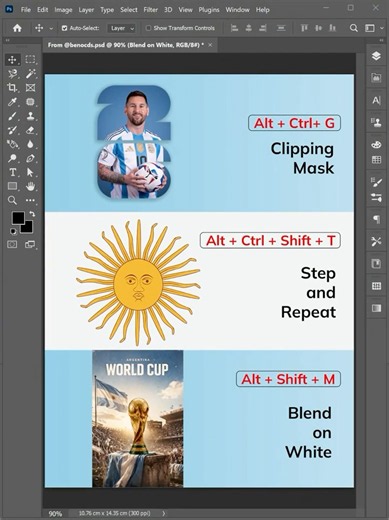Select the Eyedropper tool
The height and width of the screenshot is (520, 389).
pos(12,102)
